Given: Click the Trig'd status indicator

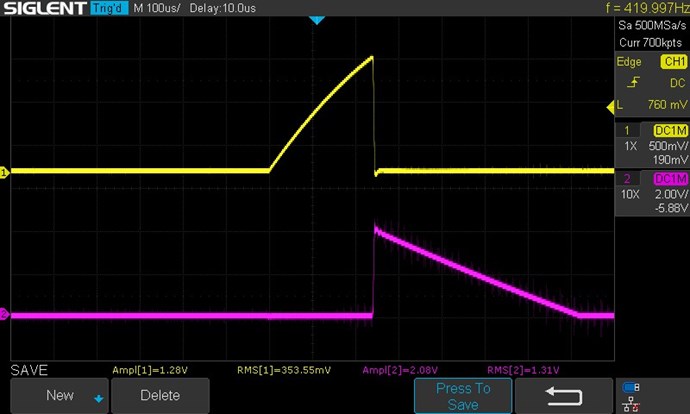Looking at the screenshot, I should [x=109, y=8].
